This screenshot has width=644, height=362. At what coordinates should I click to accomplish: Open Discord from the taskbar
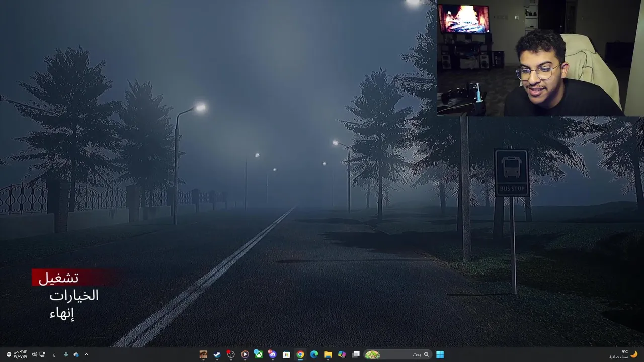coord(273,354)
